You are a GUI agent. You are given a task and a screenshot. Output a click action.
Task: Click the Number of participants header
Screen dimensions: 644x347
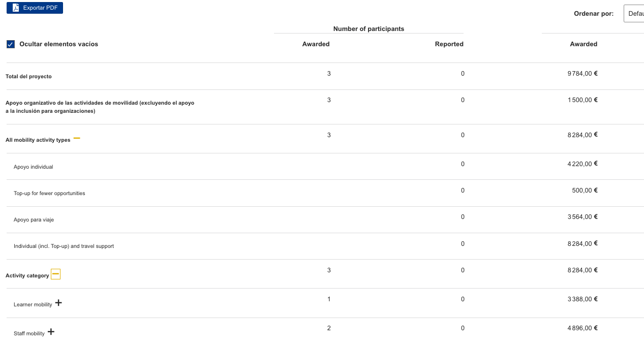[x=369, y=29]
